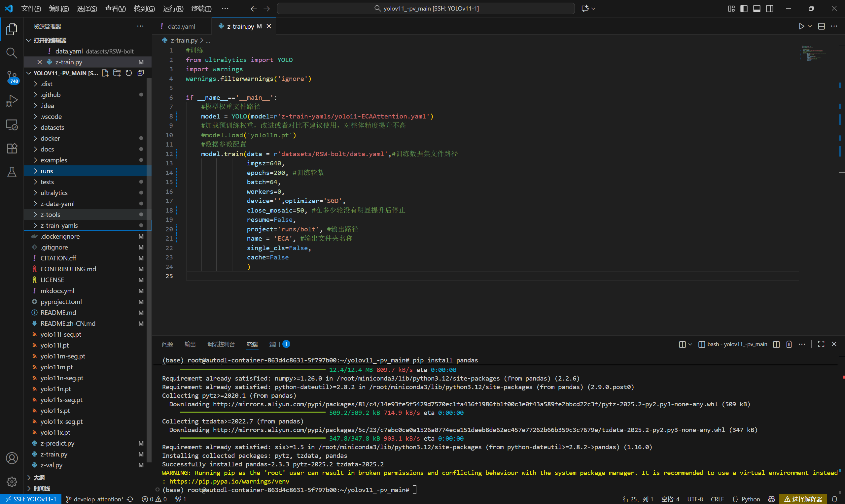
Task: Maximize terminal panel with fullscreen icon
Action: click(821, 344)
